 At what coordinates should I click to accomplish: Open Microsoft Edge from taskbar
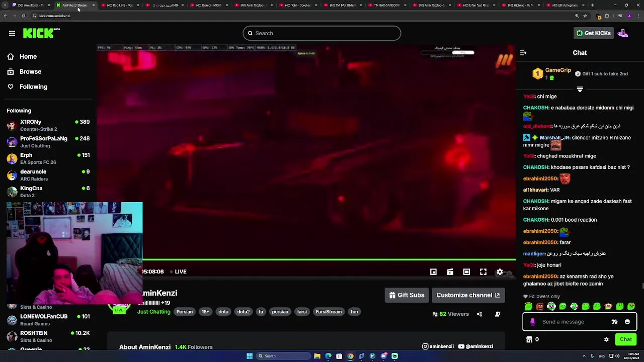[328, 356]
